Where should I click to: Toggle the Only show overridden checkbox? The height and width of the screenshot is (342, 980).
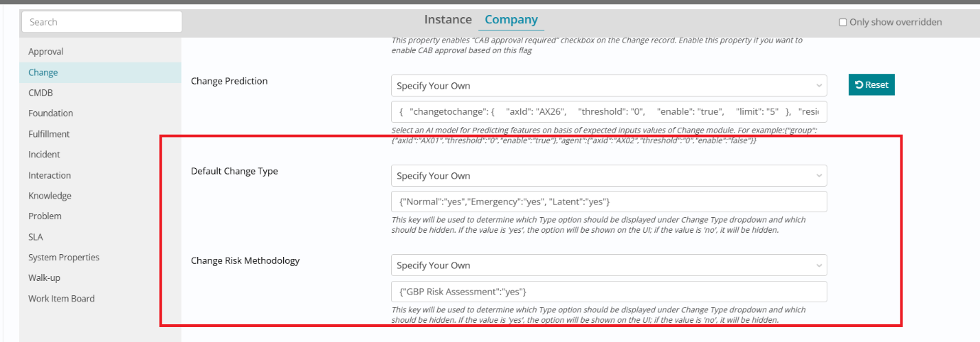click(x=843, y=23)
